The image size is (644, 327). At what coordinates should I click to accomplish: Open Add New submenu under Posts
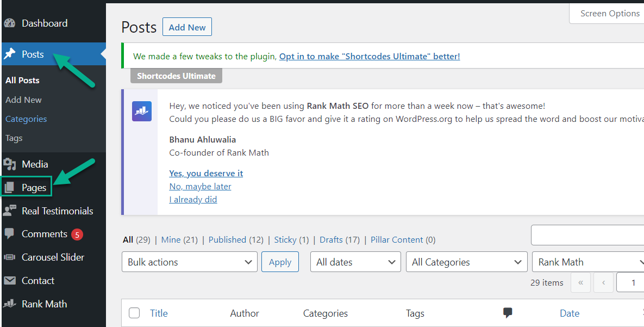pyautogui.click(x=23, y=100)
